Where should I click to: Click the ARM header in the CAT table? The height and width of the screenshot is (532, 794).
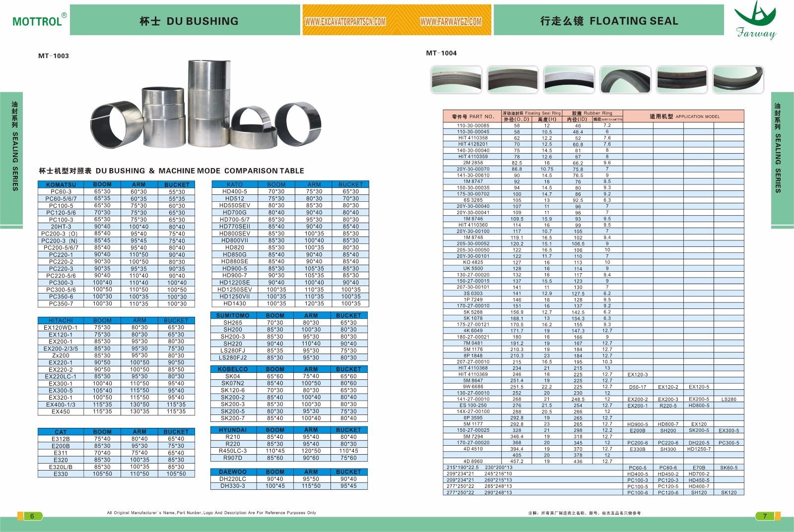[139, 432]
